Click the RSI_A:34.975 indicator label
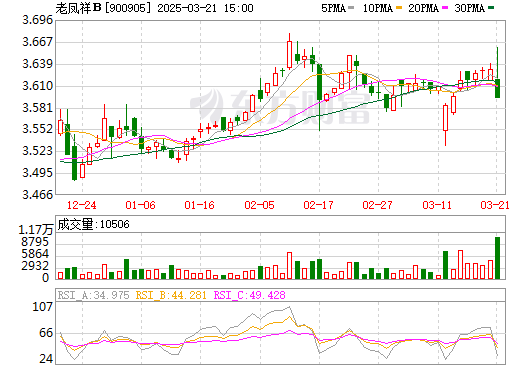This screenshot has height=365, width=520. pos(93,295)
